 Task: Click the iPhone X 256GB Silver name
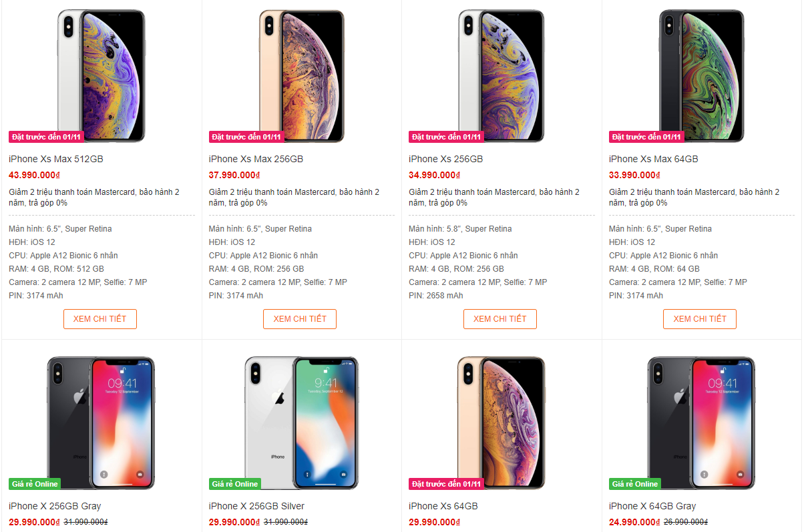pyautogui.click(x=256, y=506)
